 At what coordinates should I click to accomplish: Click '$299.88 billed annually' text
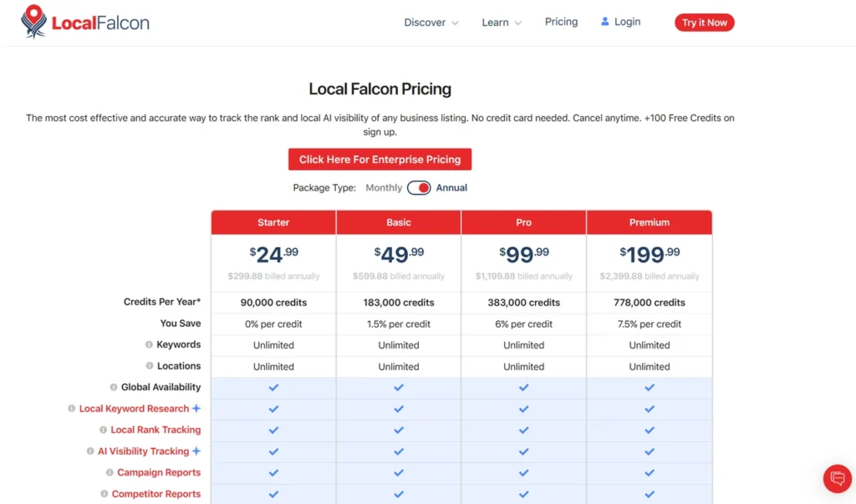tap(273, 277)
